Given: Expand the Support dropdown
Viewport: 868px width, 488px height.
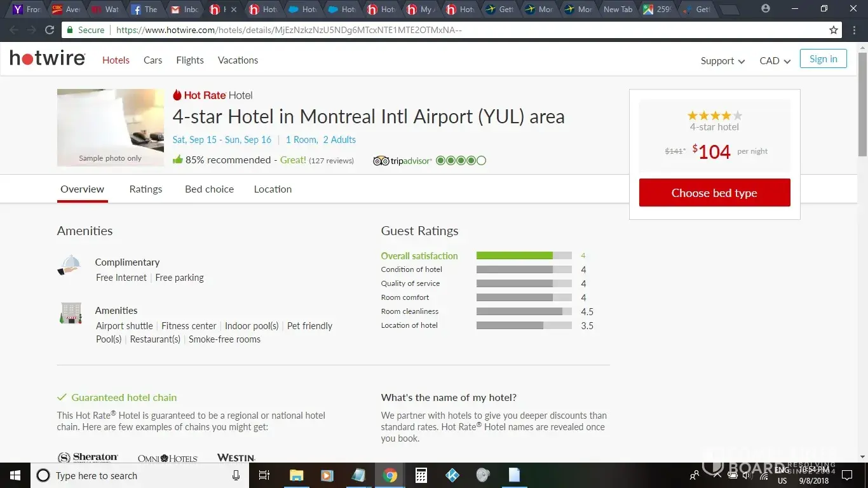Looking at the screenshot, I should [x=722, y=61].
